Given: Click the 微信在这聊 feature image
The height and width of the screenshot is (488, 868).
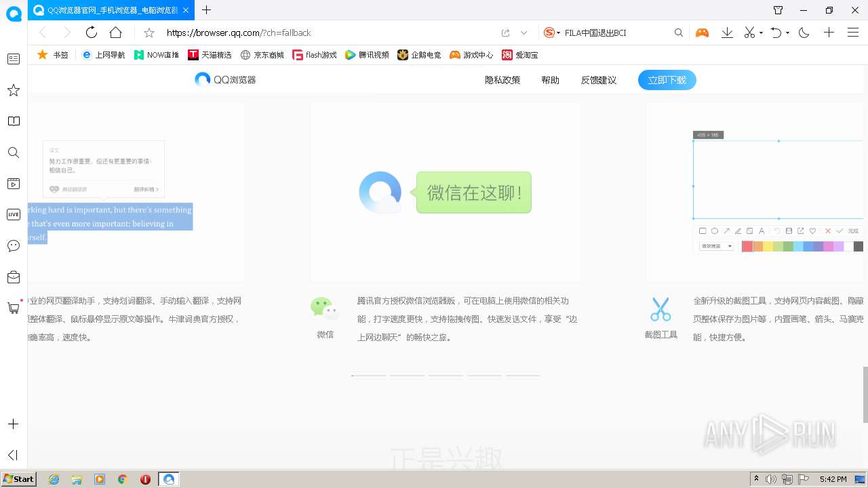Looking at the screenshot, I should (x=445, y=192).
